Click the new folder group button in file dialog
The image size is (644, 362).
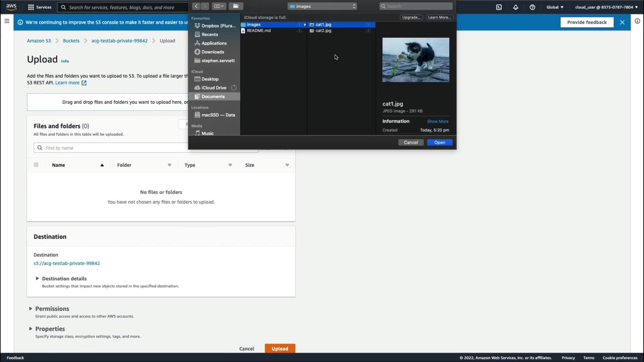(236, 6)
